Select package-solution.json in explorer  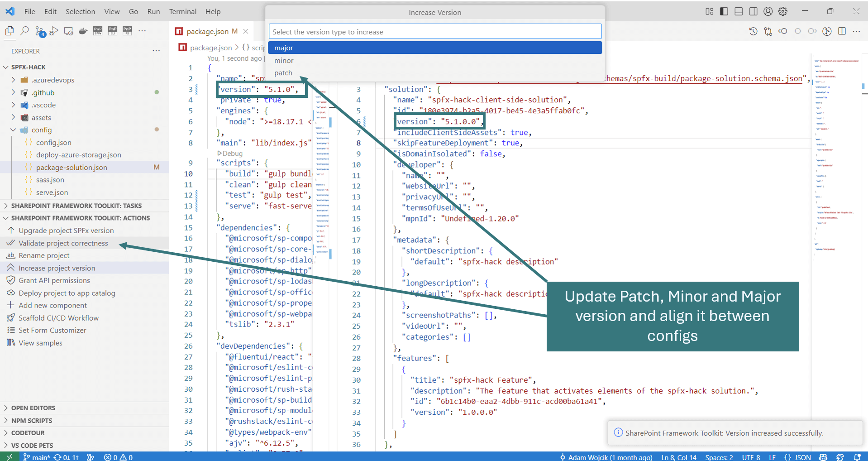[x=85, y=167]
